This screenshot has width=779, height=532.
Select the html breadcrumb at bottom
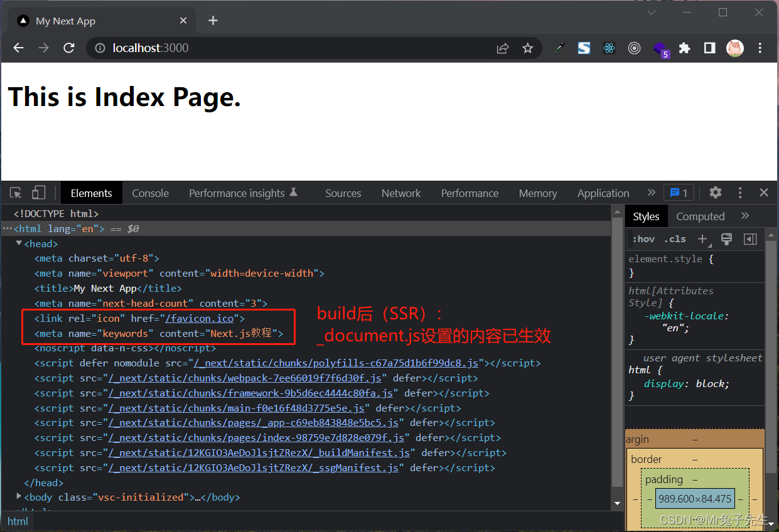coord(18,521)
